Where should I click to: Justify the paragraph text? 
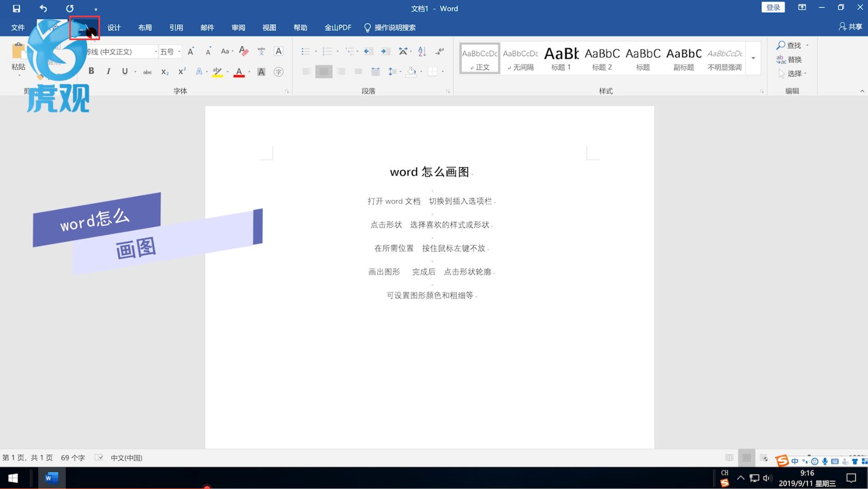pyautogui.click(x=358, y=71)
